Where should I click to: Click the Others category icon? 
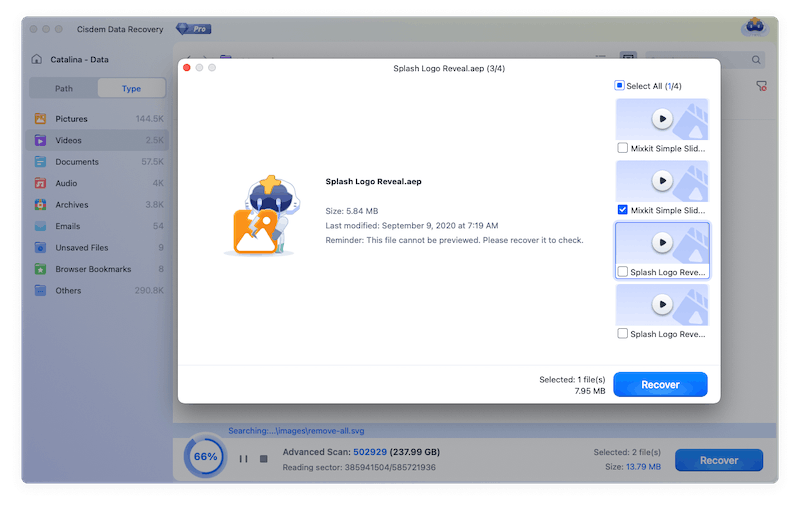coord(40,290)
